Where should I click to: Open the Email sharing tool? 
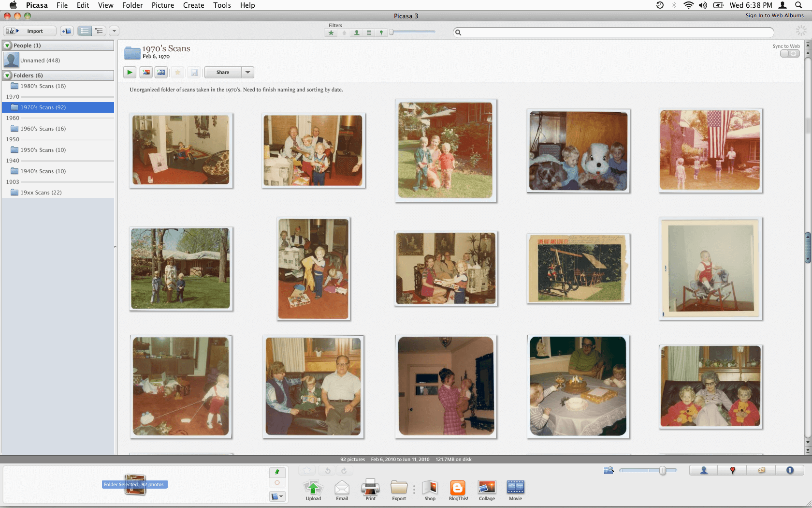pos(342,490)
